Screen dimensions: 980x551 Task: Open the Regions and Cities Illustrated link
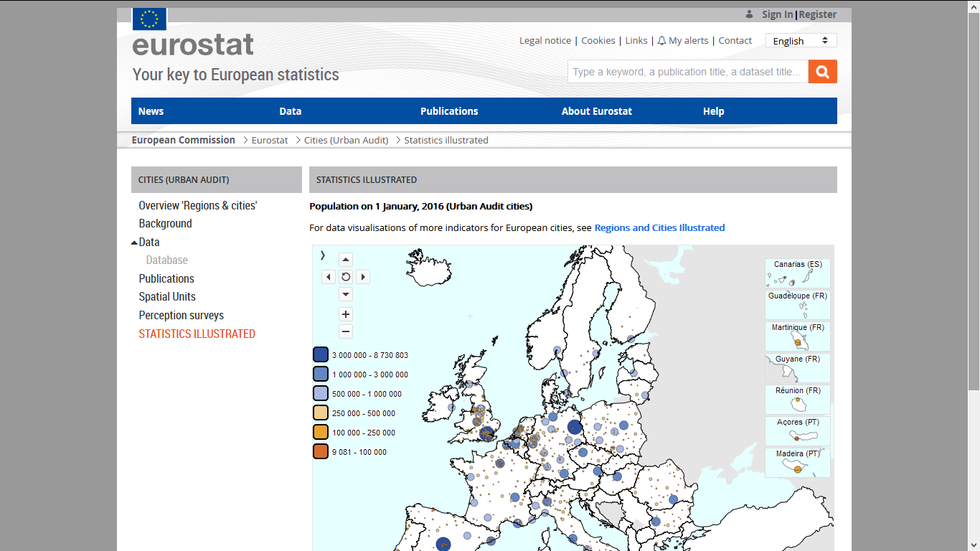pos(659,227)
